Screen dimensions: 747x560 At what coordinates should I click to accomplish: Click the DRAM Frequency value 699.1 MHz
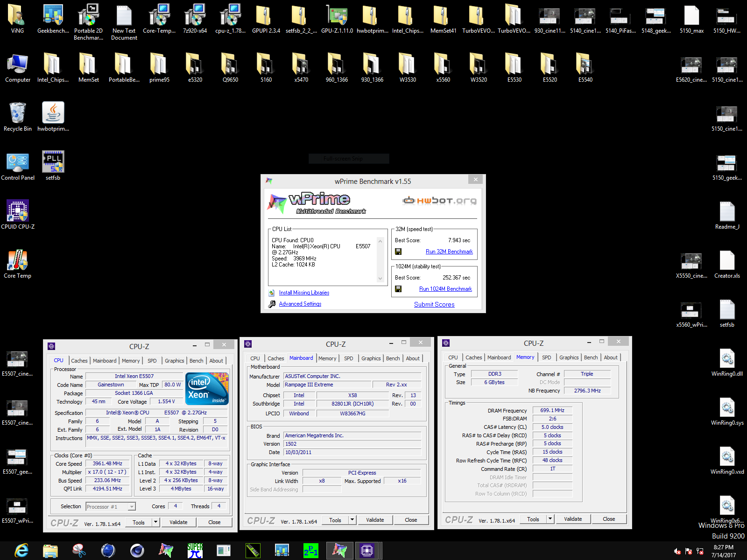point(552,410)
